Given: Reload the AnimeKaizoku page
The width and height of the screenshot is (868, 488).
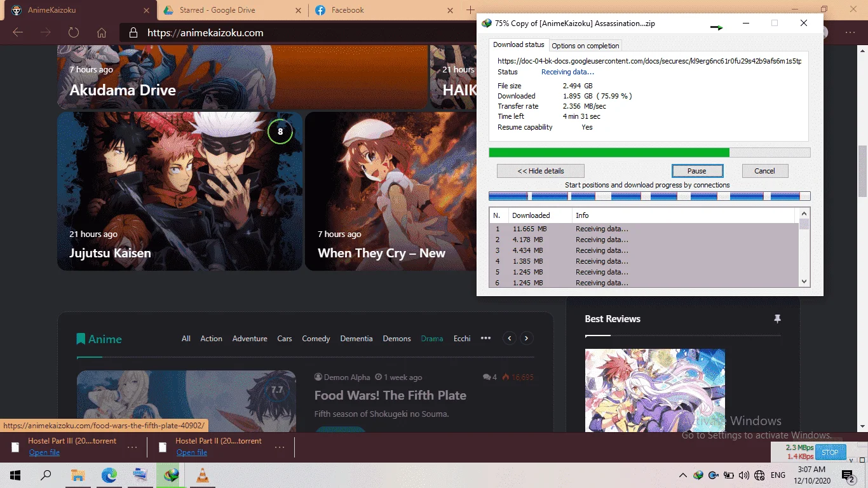Looking at the screenshot, I should point(74,32).
